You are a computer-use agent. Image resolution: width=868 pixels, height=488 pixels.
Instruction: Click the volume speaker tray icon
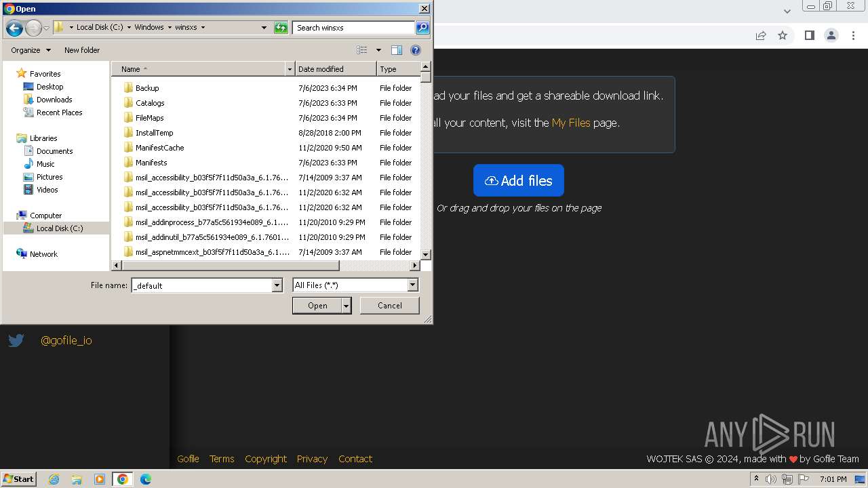[x=771, y=479]
